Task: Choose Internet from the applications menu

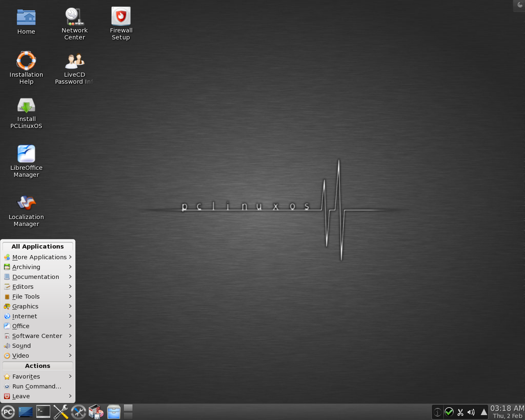Action: 38,316
